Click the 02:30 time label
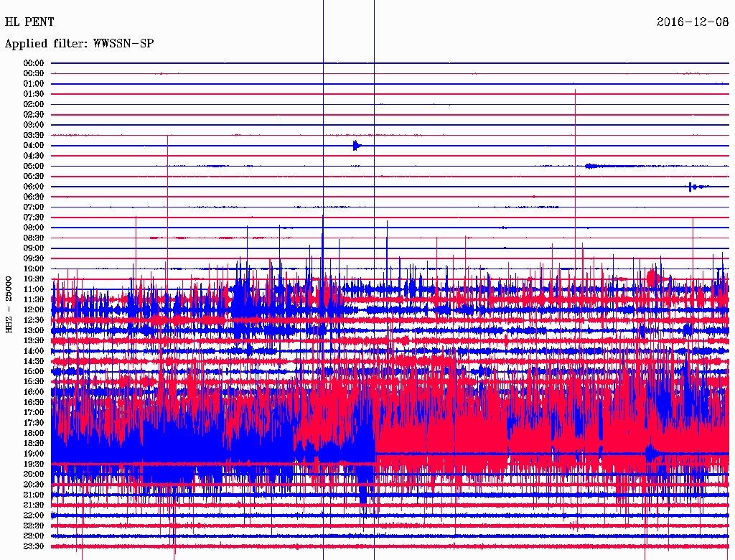Screen dimensions: 735x560 pos(34,114)
